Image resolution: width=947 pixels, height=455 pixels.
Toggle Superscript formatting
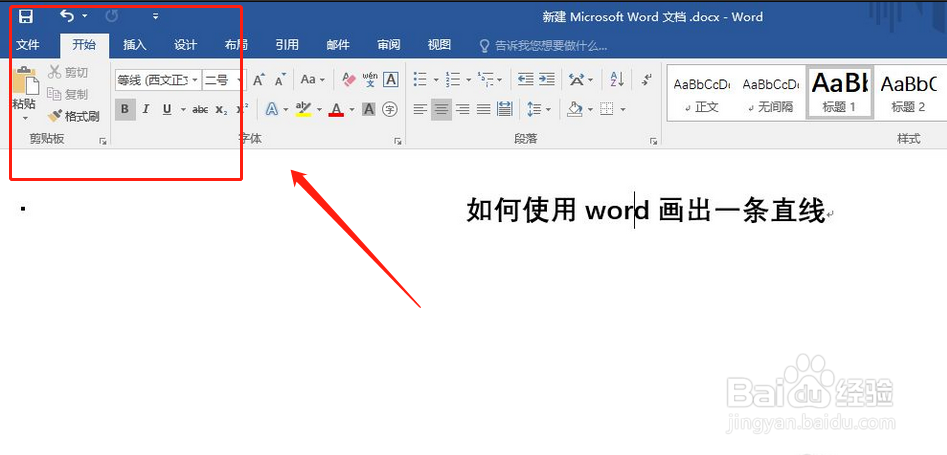click(242, 109)
